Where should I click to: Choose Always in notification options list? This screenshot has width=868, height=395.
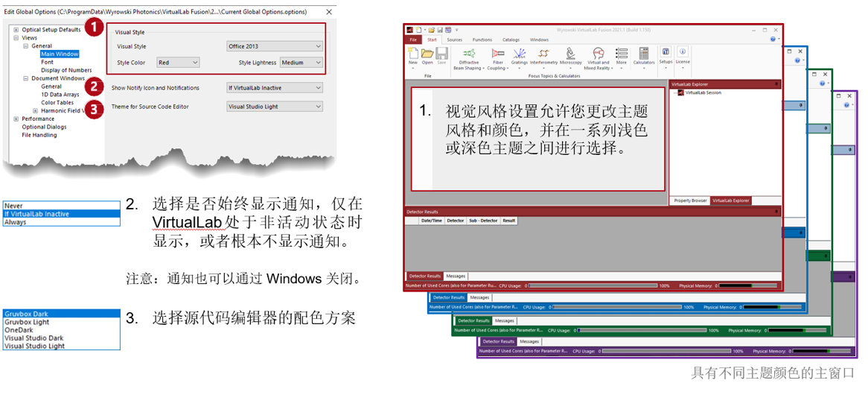tap(61, 222)
